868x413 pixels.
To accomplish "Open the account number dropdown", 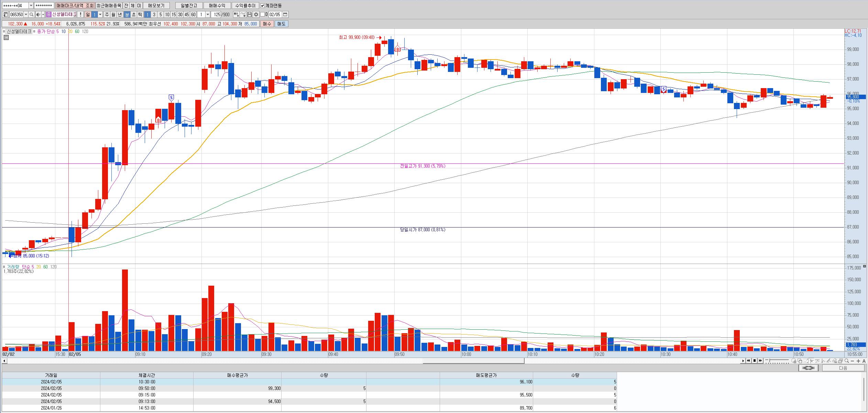I will [31, 6].
